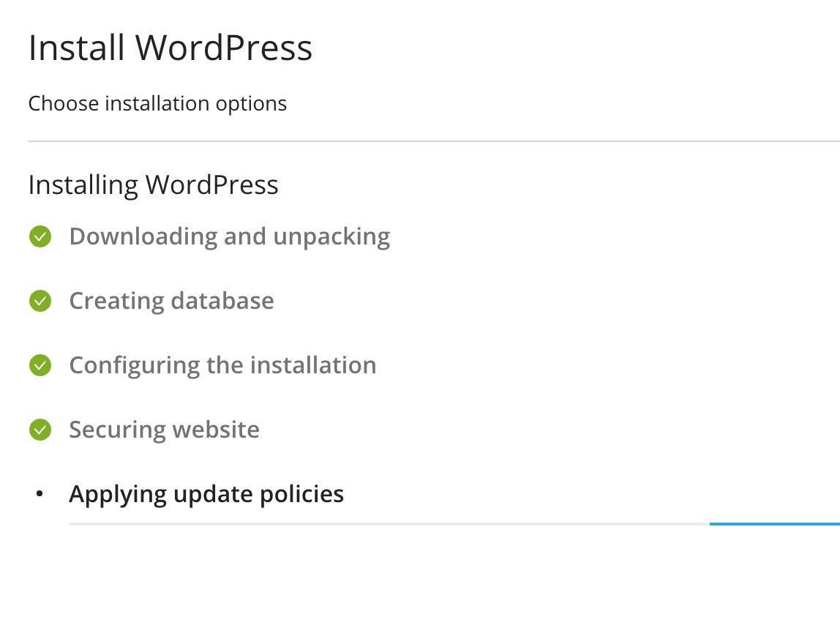Click the 'Installing WordPress' section heading
This screenshot has height=628, width=840.
[153, 185]
